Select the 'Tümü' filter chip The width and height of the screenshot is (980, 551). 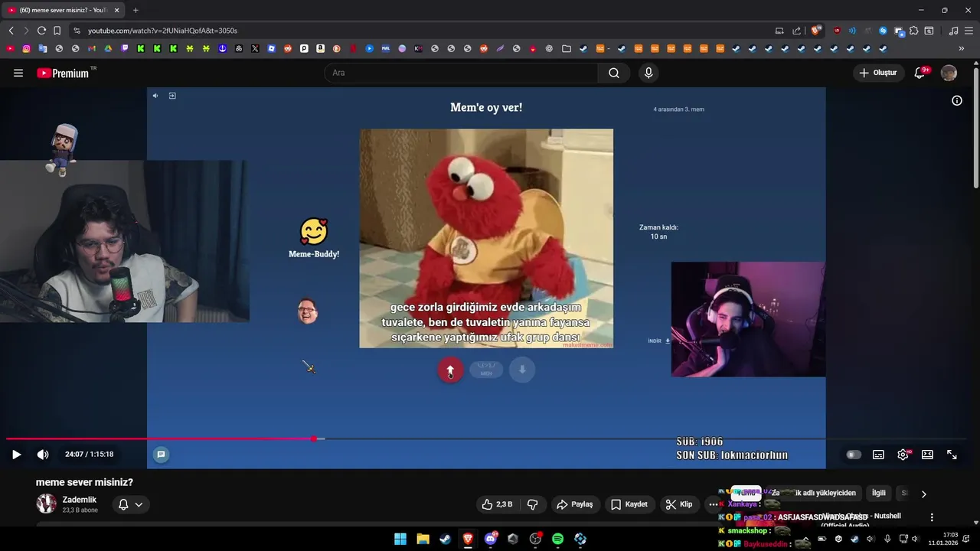click(746, 493)
